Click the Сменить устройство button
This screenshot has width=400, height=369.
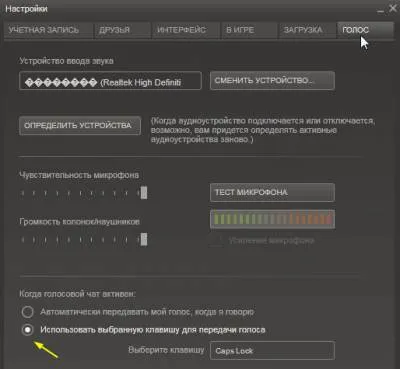click(x=272, y=80)
